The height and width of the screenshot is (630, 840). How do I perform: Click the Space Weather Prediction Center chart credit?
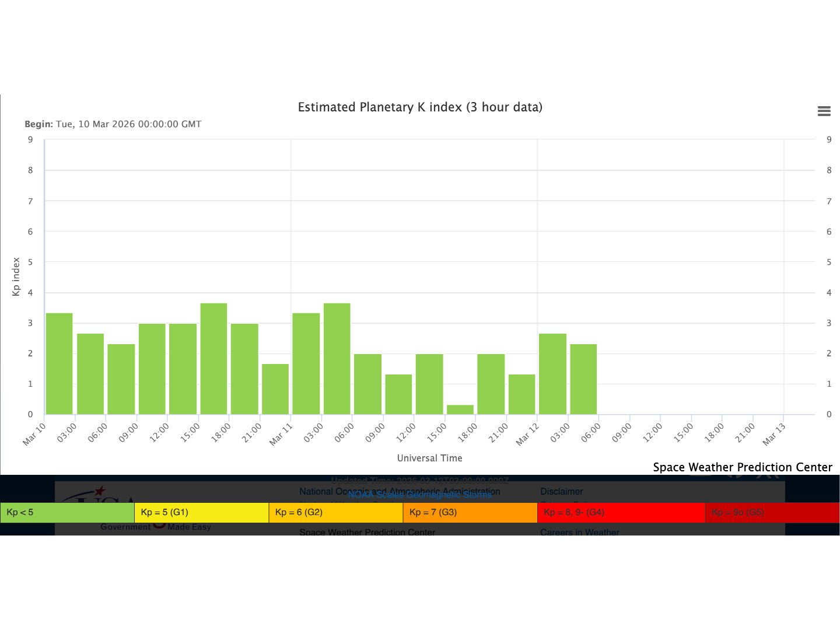pos(742,467)
